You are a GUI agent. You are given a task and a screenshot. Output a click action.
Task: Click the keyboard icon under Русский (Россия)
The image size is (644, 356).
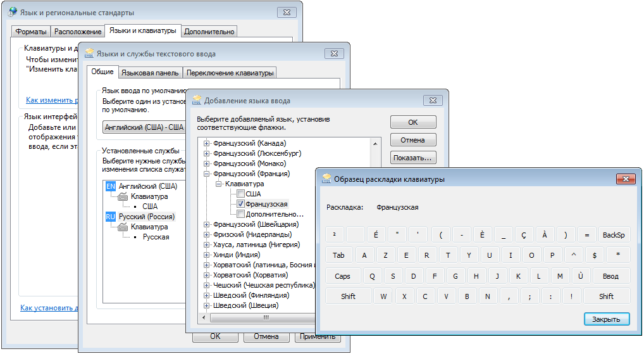(123, 227)
